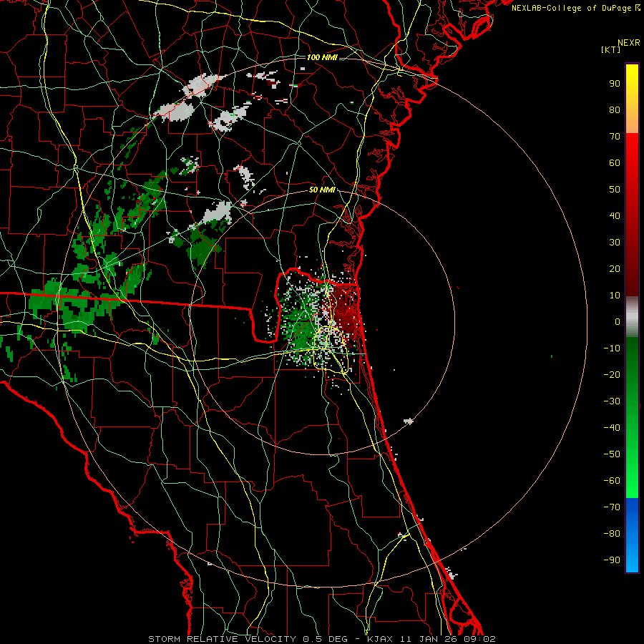Click the NEXR label above the color scale
Screen dimensions: 644x644
(x=629, y=43)
